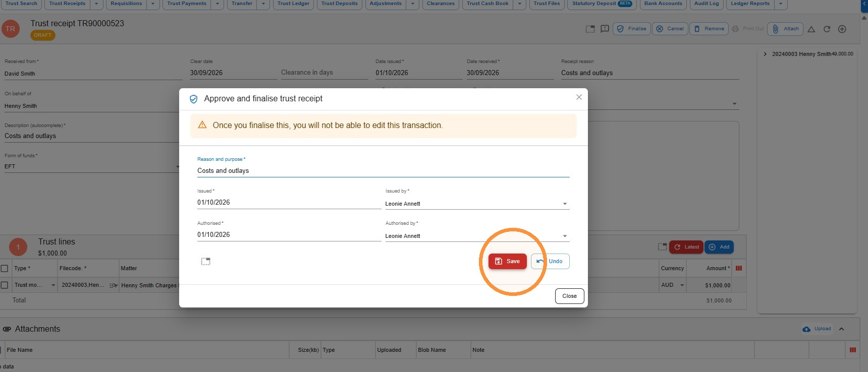The width and height of the screenshot is (868, 372).
Task: Click the Issued date field in dialog
Action: 289,203
